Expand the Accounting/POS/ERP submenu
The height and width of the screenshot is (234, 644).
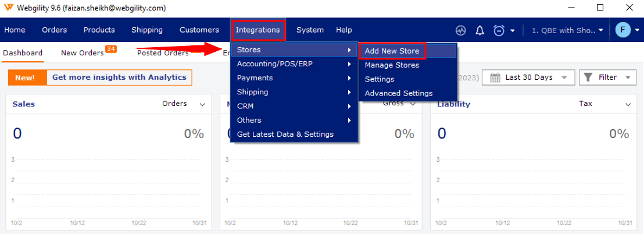click(x=294, y=64)
